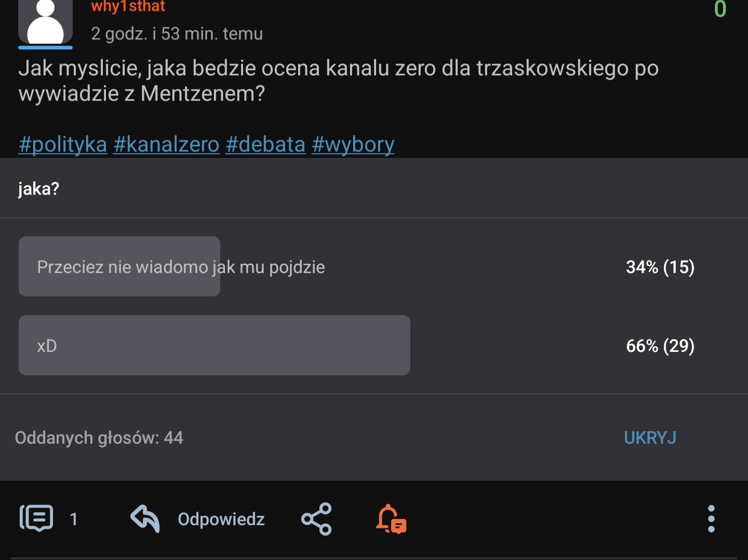Open the #wybory hashtag link
This screenshot has width=748, height=560.
pyautogui.click(x=353, y=144)
